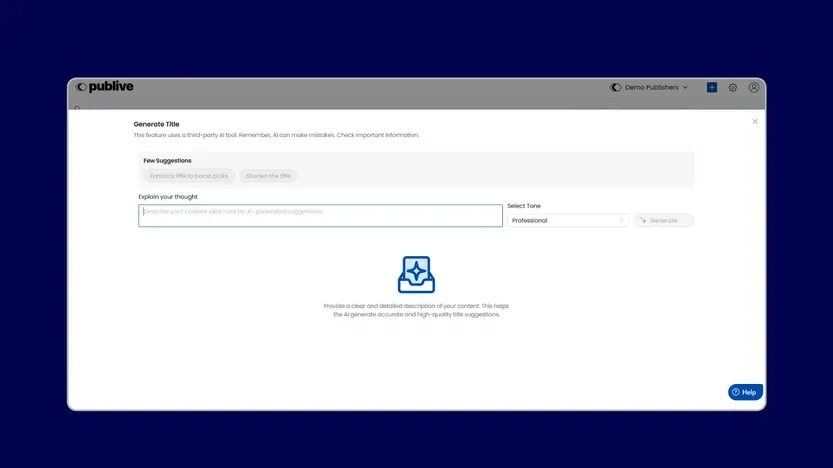
Task: Click the AI inbox sparkle illustration
Action: (x=416, y=274)
